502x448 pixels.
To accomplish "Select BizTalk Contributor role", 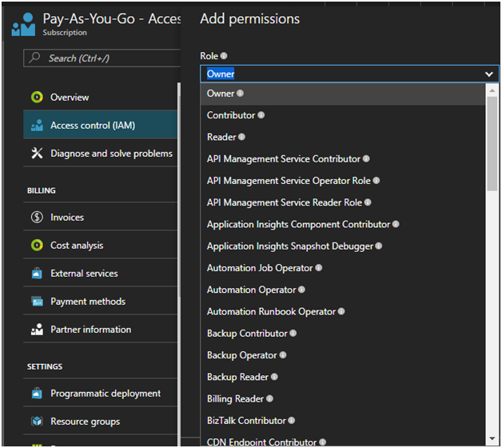I will [x=343, y=421].
